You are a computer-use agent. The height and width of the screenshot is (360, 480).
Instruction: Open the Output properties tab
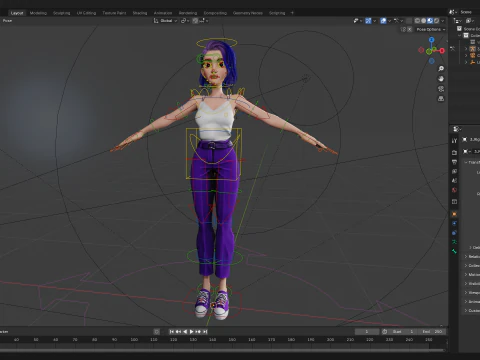click(454, 162)
